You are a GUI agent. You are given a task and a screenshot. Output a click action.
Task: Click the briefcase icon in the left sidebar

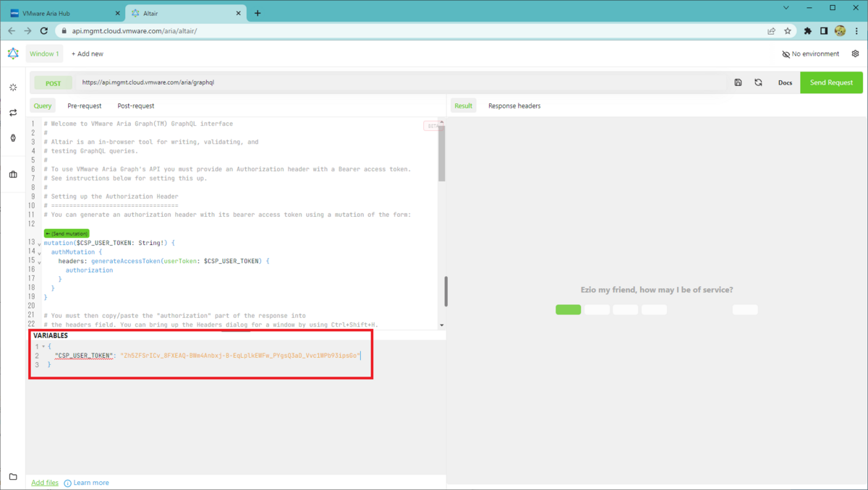(13, 174)
